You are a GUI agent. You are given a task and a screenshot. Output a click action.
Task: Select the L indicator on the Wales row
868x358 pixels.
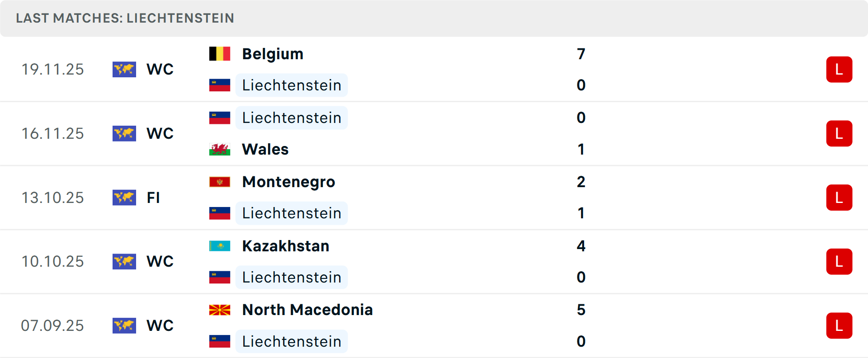[840, 133]
